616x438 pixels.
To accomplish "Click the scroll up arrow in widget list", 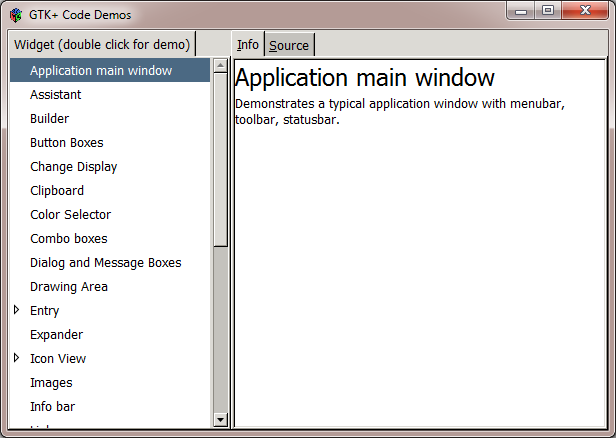I will pyautogui.click(x=221, y=66).
